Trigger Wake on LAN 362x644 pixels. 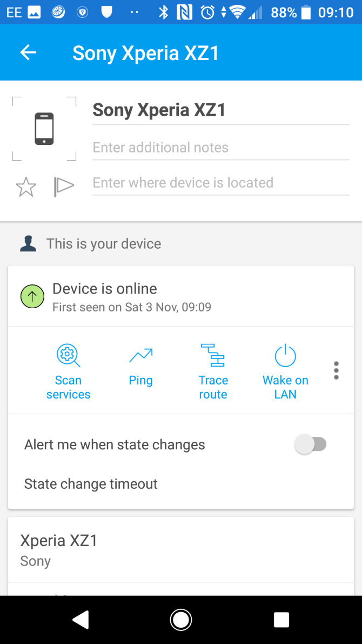click(285, 370)
